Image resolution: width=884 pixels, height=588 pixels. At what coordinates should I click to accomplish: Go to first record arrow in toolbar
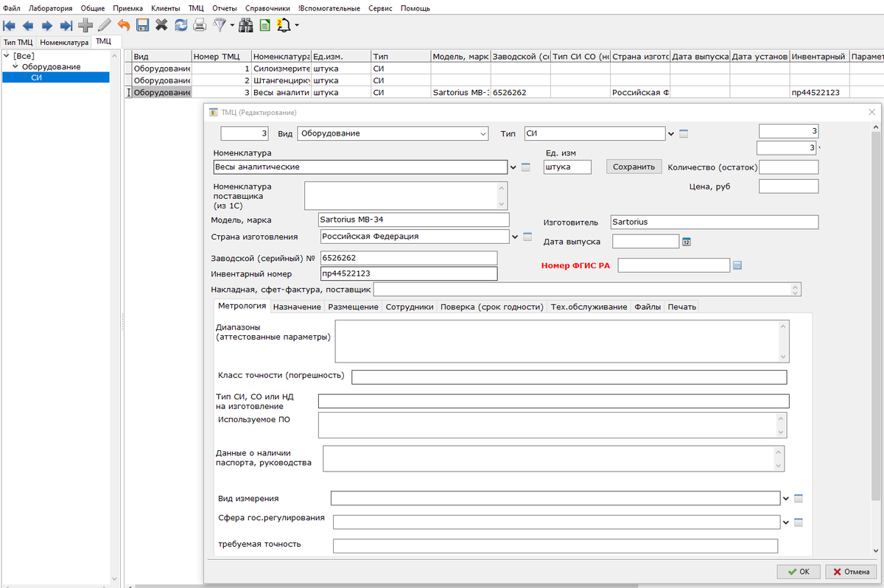pos(10,26)
